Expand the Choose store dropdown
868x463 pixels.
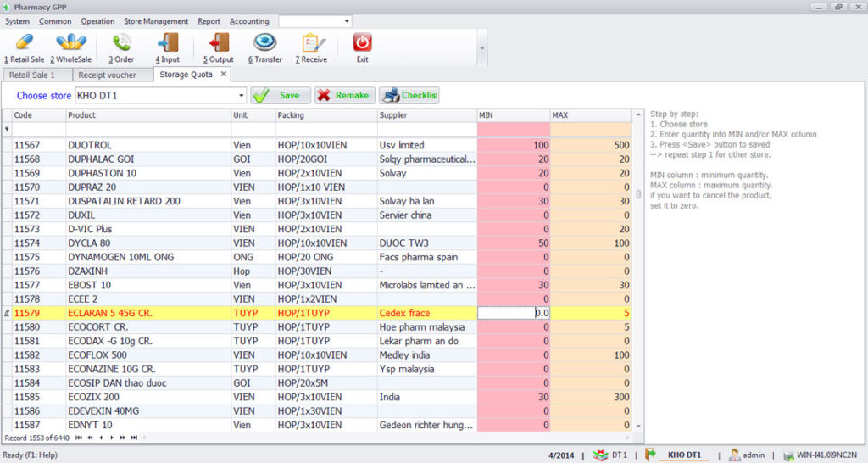tap(241, 96)
